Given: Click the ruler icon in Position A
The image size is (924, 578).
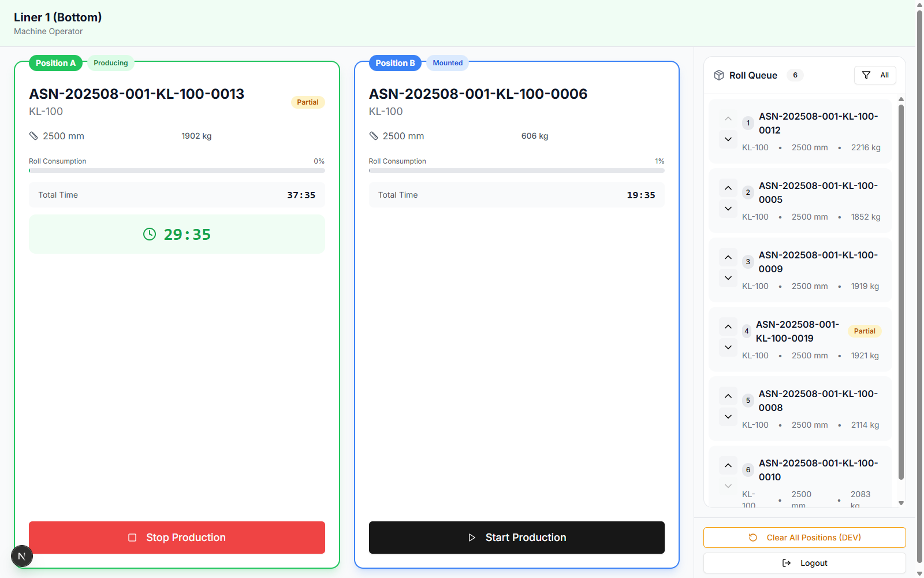Looking at the screenshot, I should (33, 136).
